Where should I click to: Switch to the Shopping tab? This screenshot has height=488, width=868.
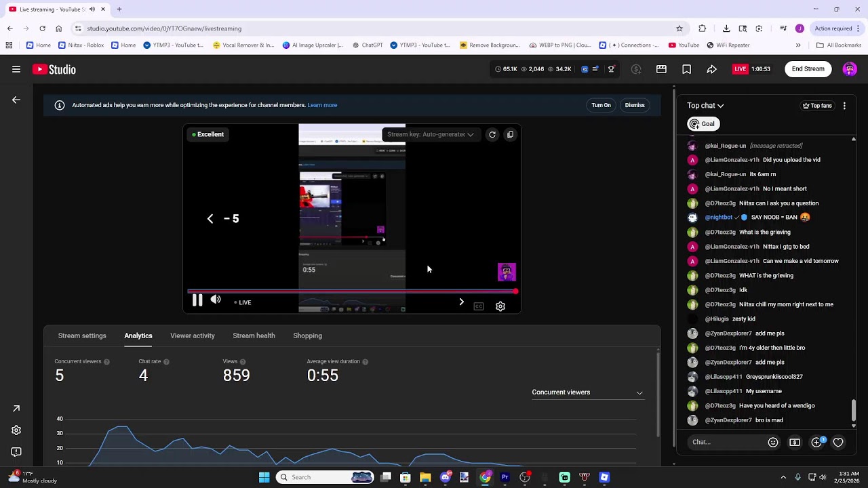coord(307,335)
